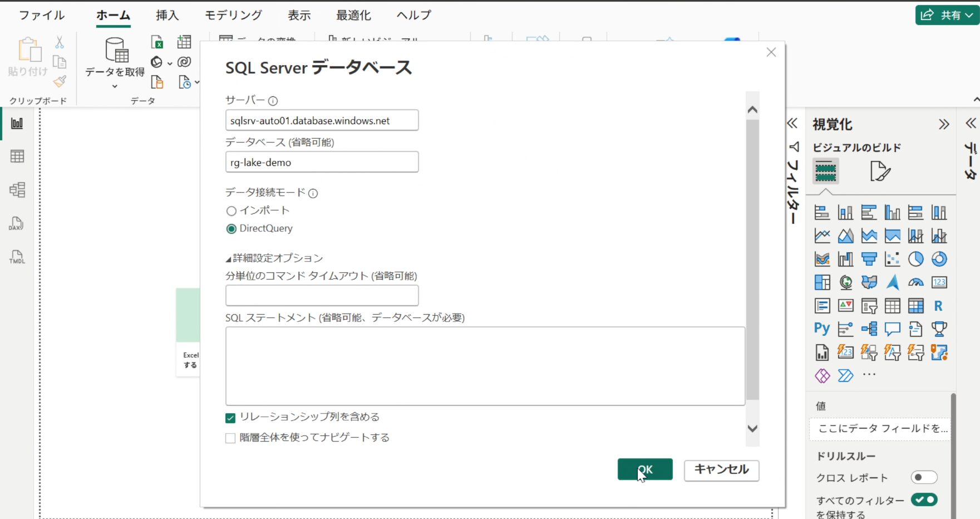Screen dimensions: 980x519
Task: Toggle the クロス レポート switch
Action: click(924, 477)
